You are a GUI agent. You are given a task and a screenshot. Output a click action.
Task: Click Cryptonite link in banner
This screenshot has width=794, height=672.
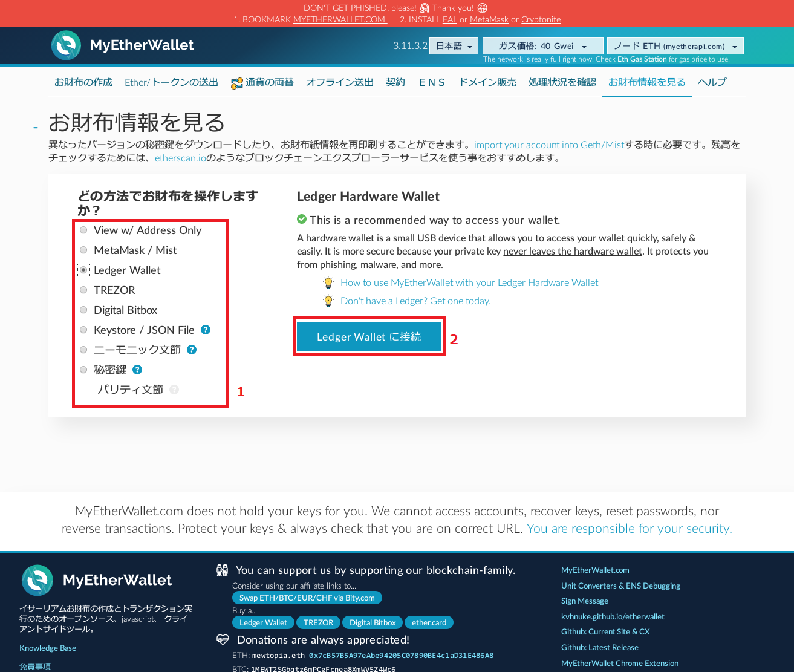[541, 19]
